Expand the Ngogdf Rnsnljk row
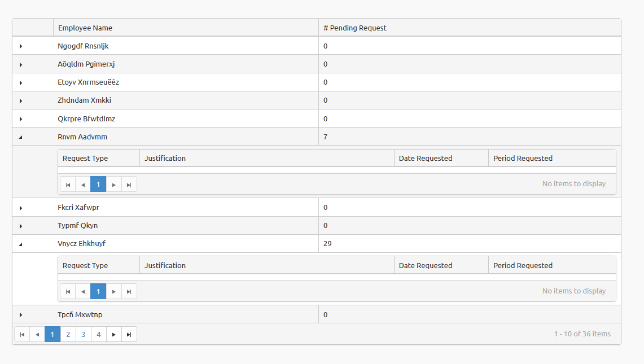The height and width of the screenshot is (364, 644). coord(21,46)
